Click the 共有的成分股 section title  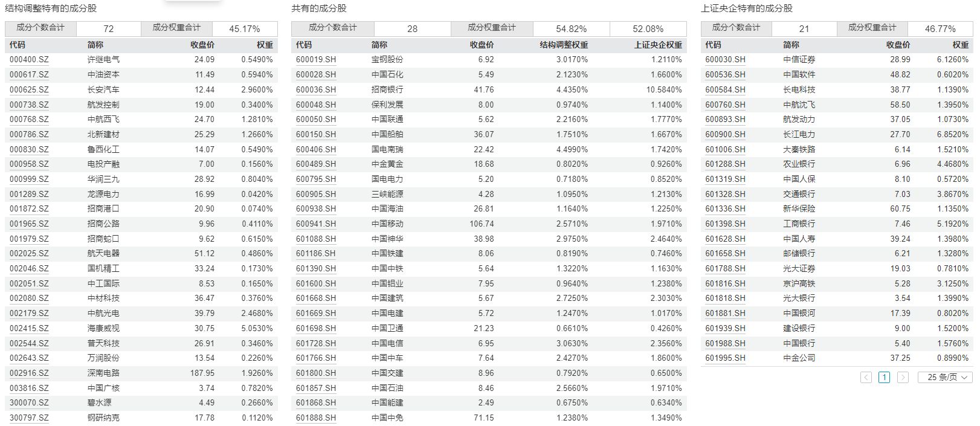[x=319, y=8]
